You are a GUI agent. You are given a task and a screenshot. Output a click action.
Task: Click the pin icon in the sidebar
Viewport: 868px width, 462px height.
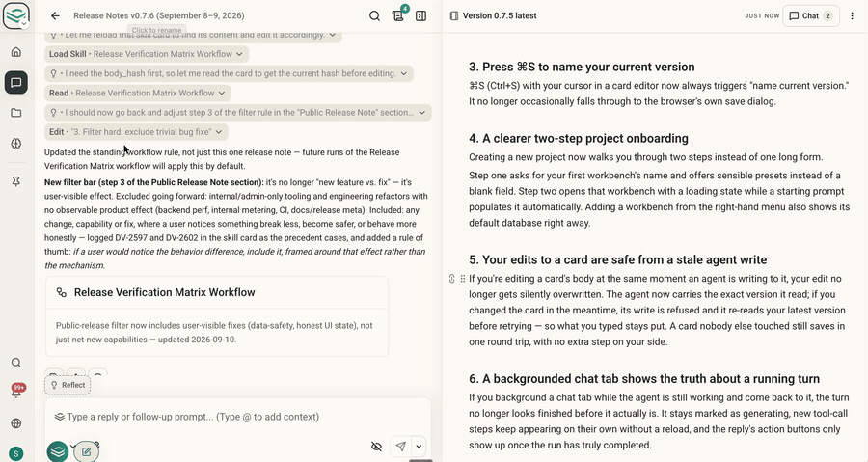pos(16,181)
